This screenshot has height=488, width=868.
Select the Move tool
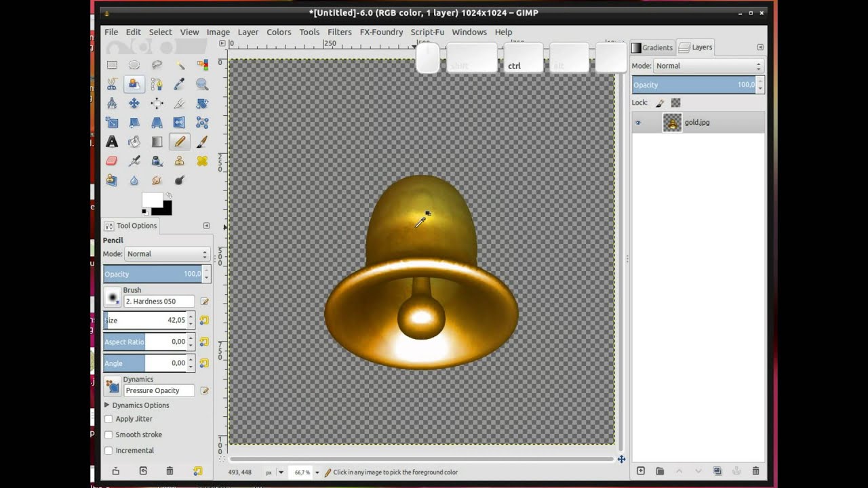134,103
